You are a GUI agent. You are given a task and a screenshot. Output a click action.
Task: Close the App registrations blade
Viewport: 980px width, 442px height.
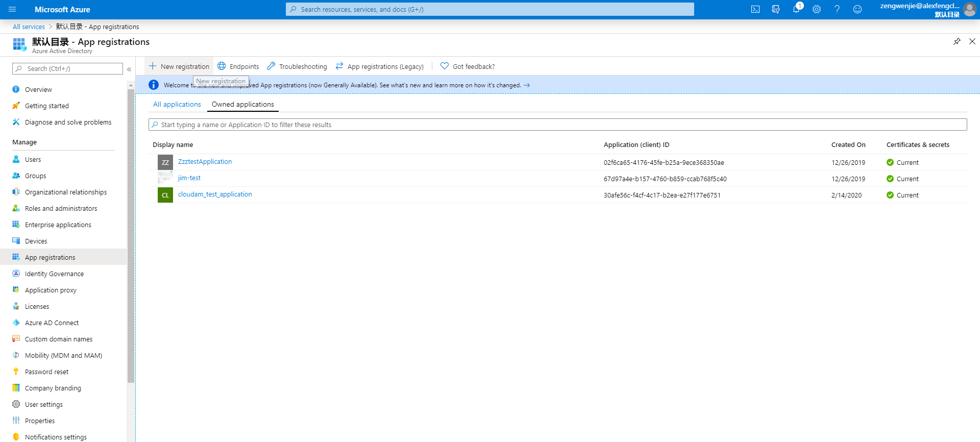coord(972,41)
